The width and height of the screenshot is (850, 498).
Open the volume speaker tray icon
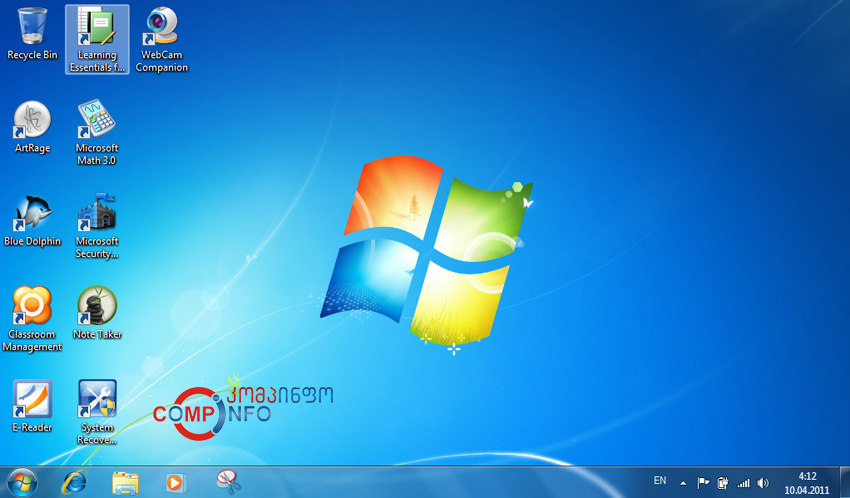763,482
